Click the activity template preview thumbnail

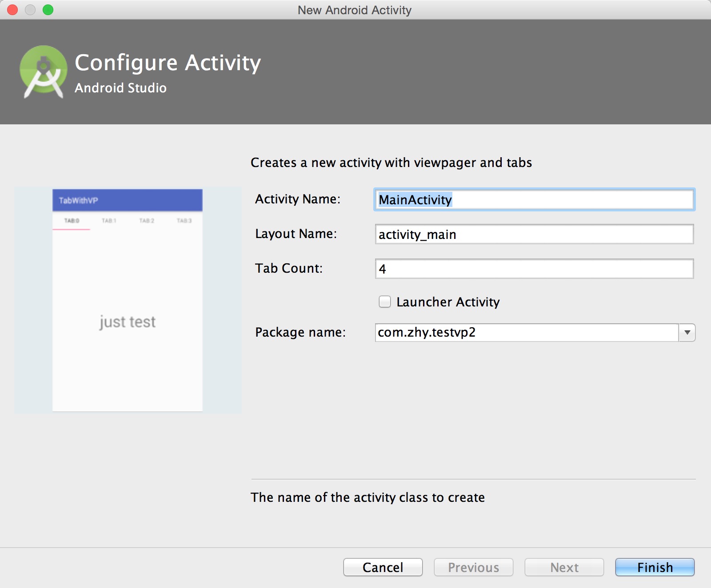click(x=128, y=300)
